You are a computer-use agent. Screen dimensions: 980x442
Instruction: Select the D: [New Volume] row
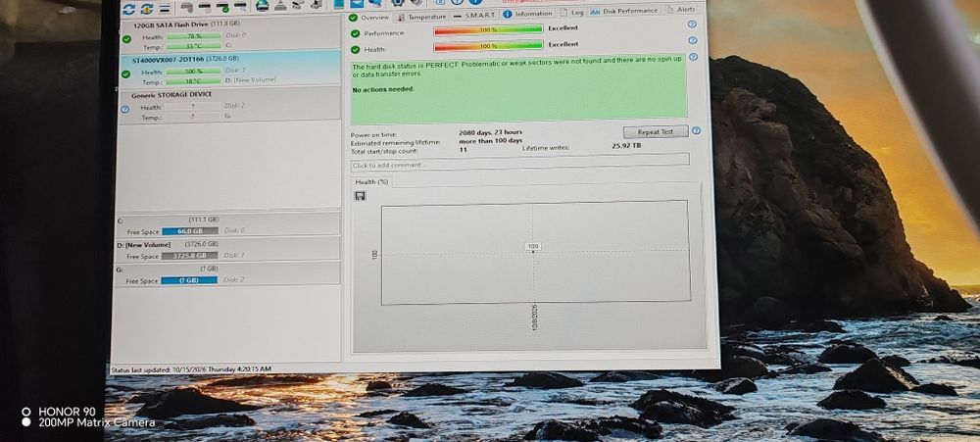point(228,249)
